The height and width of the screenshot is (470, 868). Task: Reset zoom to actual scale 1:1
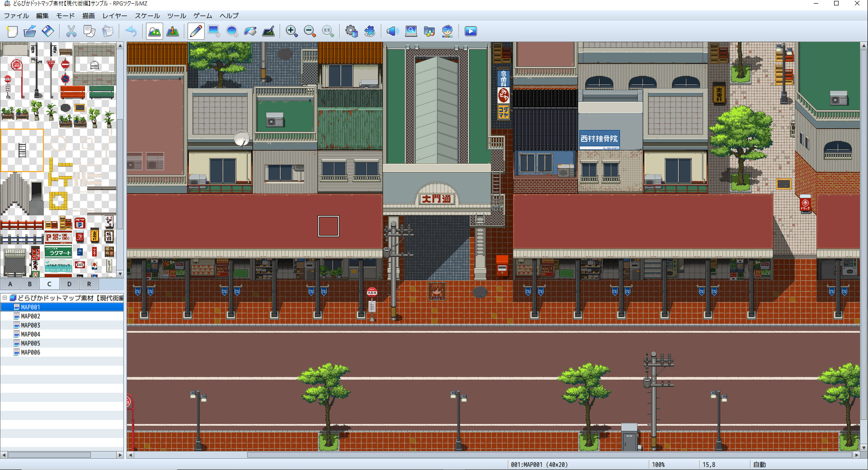328,31
